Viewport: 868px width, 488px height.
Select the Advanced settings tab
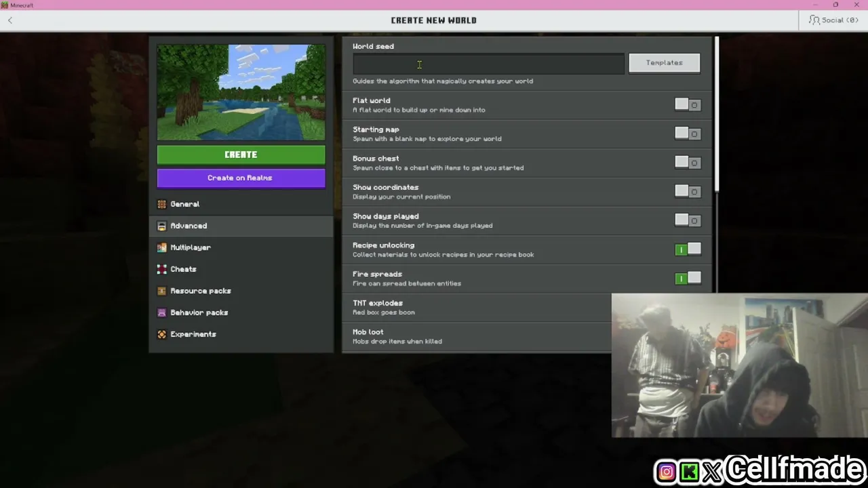coord(241,226)
